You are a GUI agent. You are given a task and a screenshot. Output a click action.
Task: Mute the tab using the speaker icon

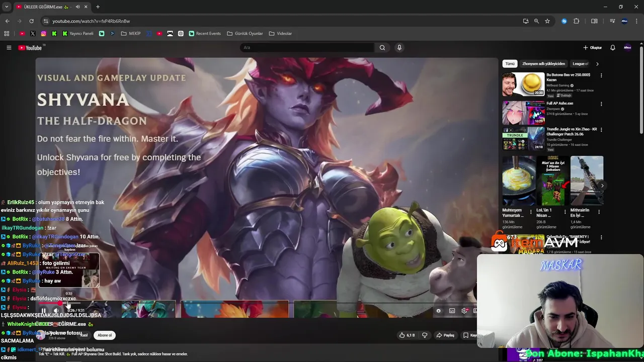click(x=78, y=7)
